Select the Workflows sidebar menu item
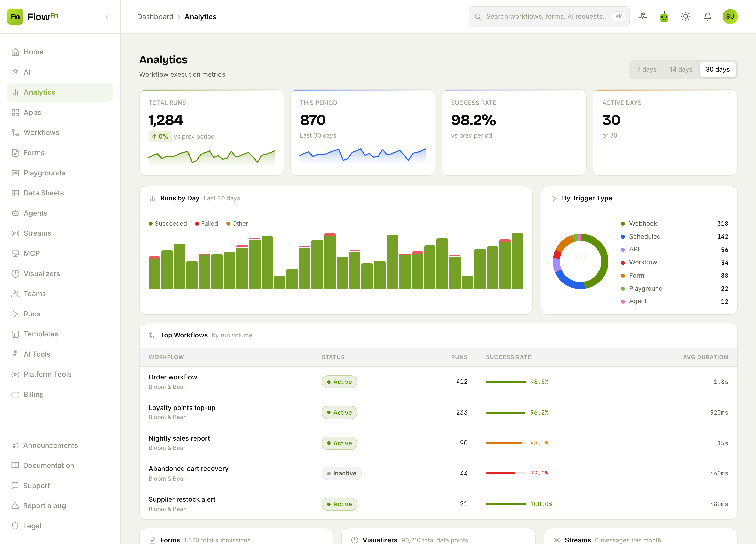The height and width of the screenshot is (544, 756). pos(60,132)
